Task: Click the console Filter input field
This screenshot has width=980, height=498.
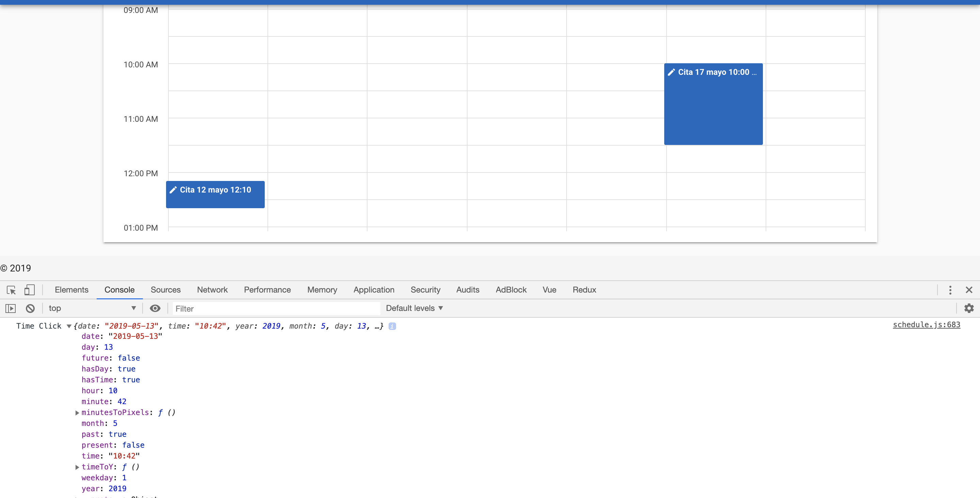Action: point(276,309)
